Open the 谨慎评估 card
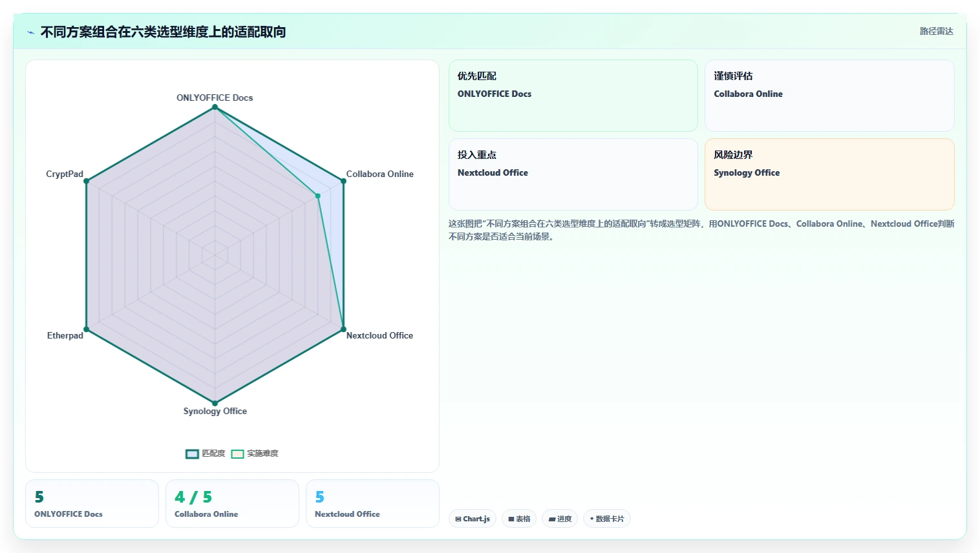Image resolution: width=980 pixels, height=553 pixels. [x=829, y=96]
